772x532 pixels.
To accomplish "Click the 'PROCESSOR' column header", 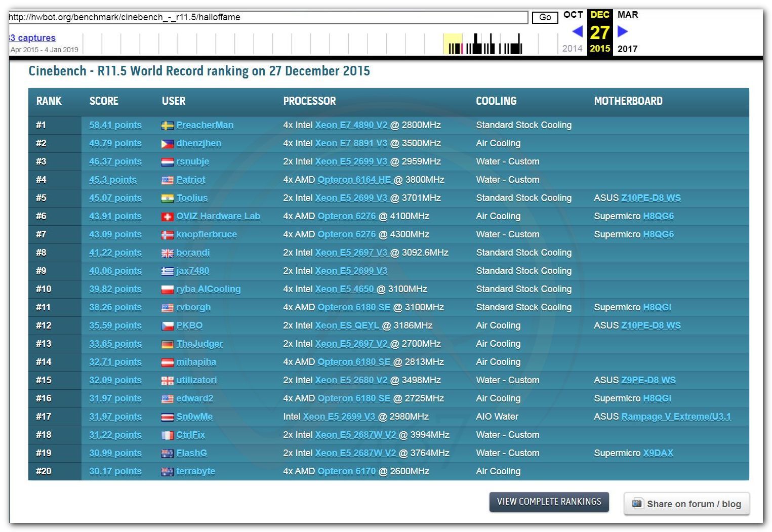I will tap(309, 101).
